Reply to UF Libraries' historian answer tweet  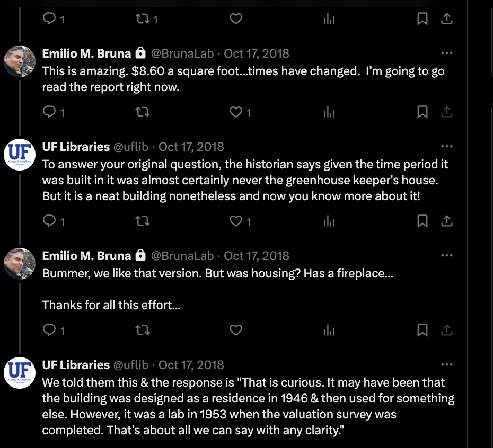coord(49,221)
